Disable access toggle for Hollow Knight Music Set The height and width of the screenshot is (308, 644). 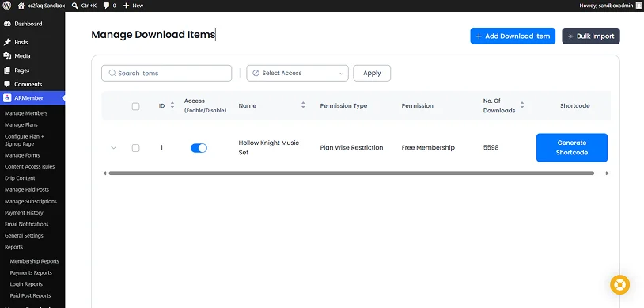pos(199,148)
